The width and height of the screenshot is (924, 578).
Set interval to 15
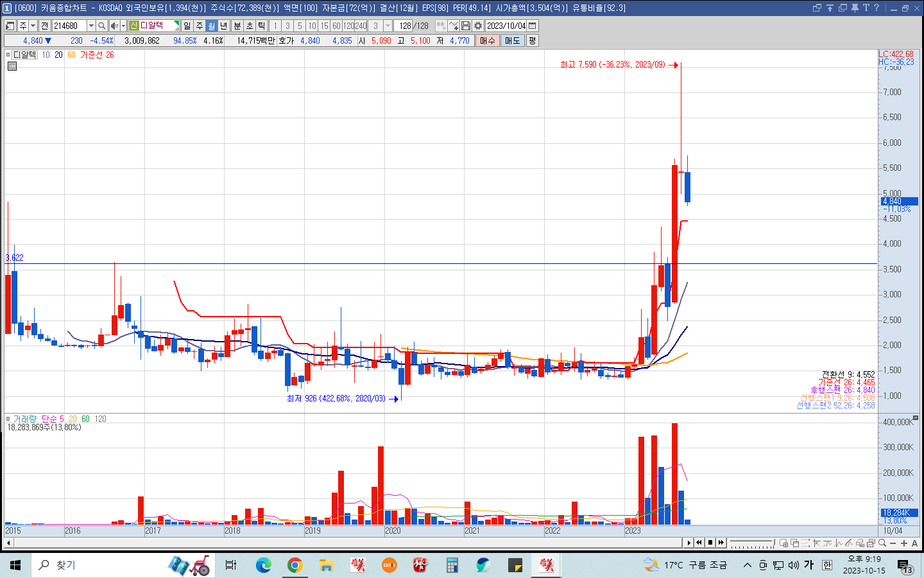point(324,26)
